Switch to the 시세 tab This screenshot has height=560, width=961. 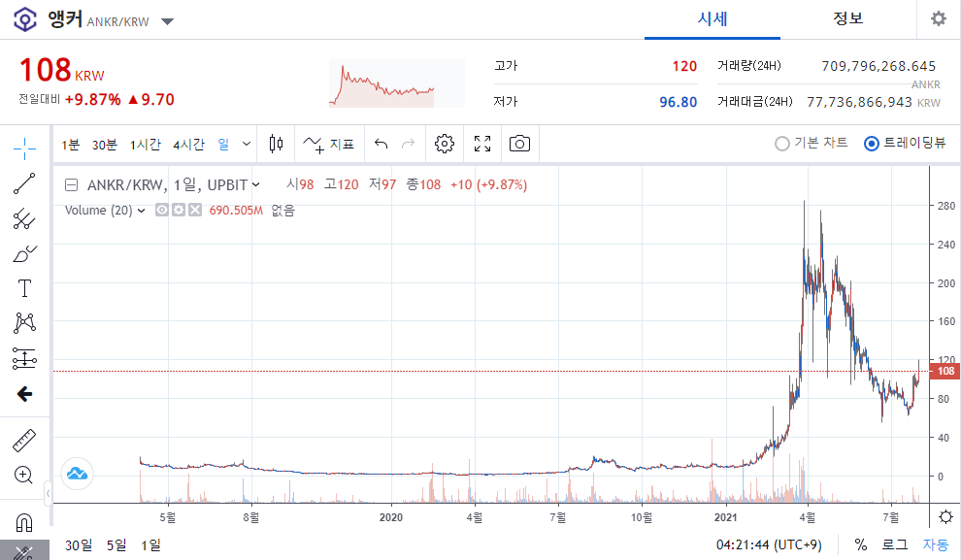tap(712, 19)
